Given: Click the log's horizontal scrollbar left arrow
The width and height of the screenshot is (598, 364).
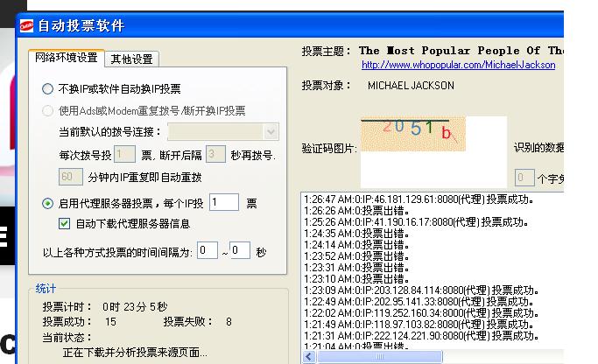Looking at the screenshot, I should (309, 358).
